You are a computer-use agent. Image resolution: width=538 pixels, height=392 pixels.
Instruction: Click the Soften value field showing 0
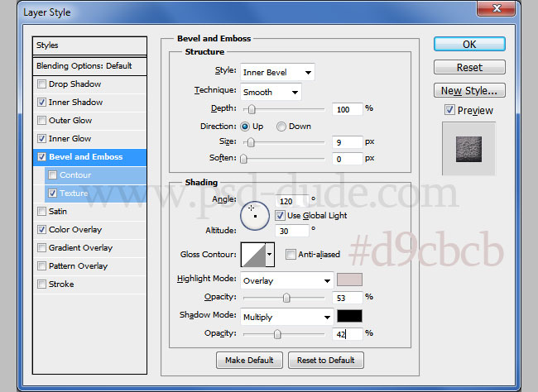348,159
